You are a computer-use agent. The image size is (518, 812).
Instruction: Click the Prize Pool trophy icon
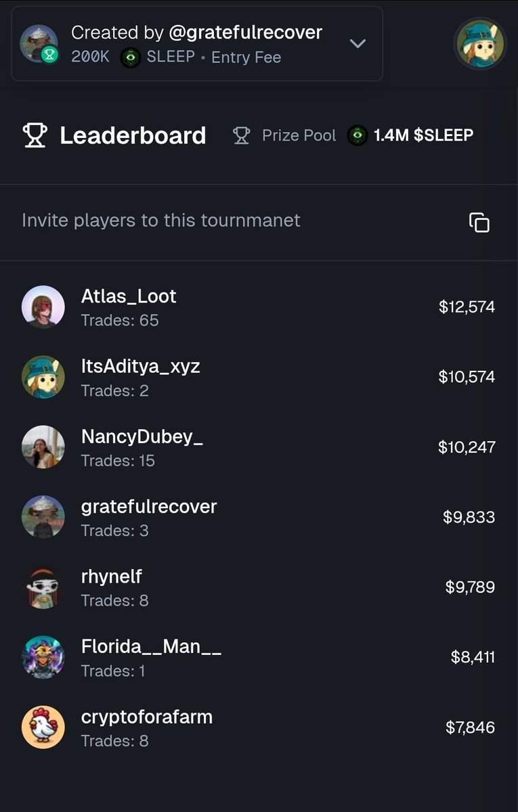(x=241, y=135)
